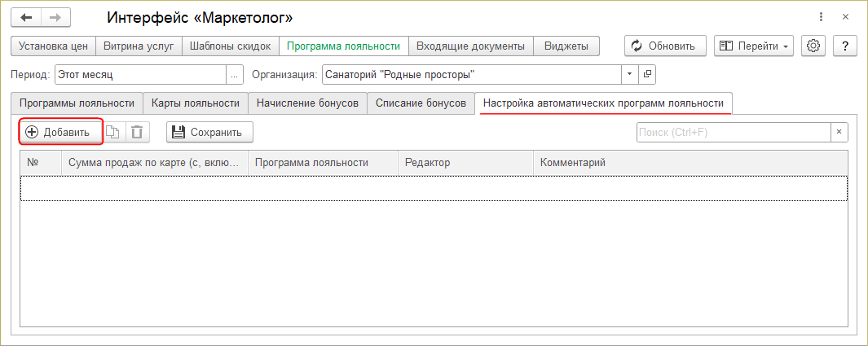
Task: Click the trash delete icon
Action: 137,132
